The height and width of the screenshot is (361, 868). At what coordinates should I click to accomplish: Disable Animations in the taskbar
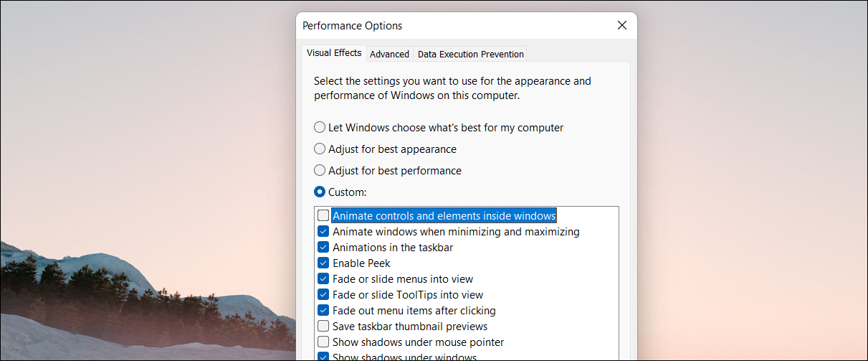click(x=324, y=248)
